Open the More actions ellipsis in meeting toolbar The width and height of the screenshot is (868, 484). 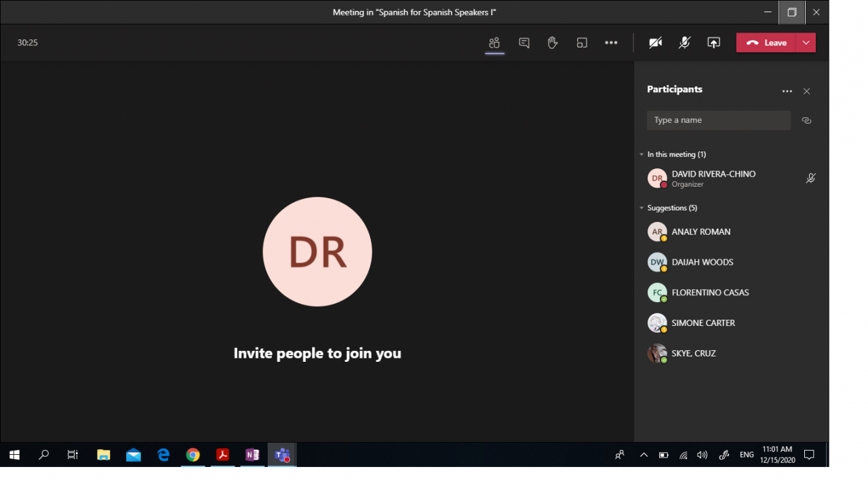point(611,43)
